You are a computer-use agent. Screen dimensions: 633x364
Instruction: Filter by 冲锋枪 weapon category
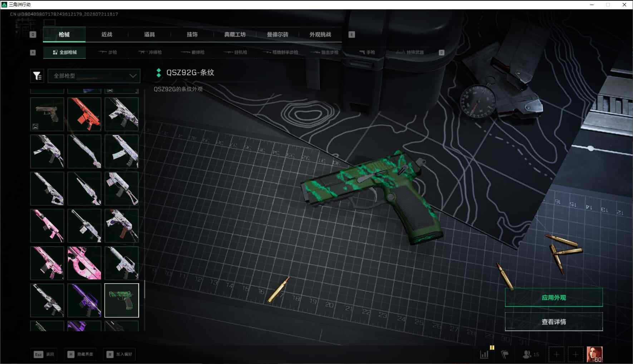point(150,53)
